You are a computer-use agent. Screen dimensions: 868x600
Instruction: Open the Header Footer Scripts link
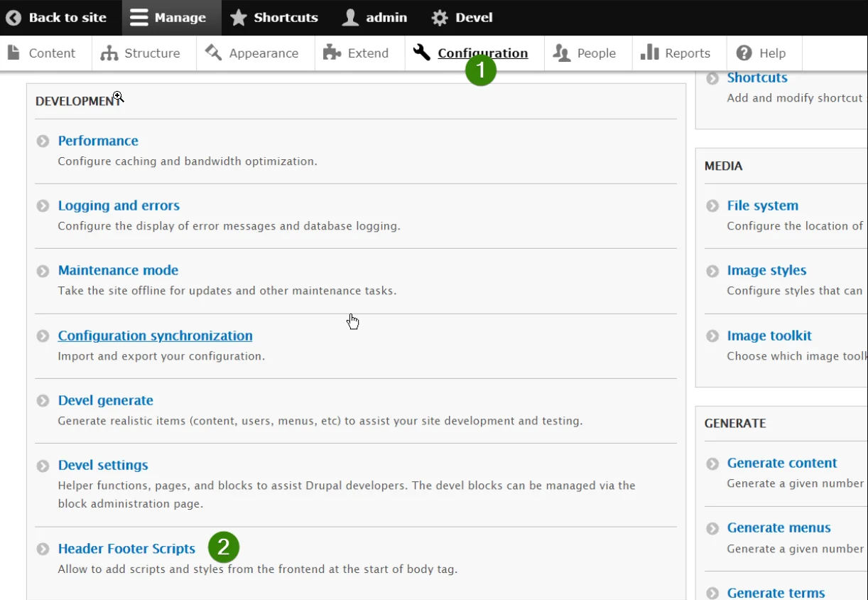click(x=126, y=548)
